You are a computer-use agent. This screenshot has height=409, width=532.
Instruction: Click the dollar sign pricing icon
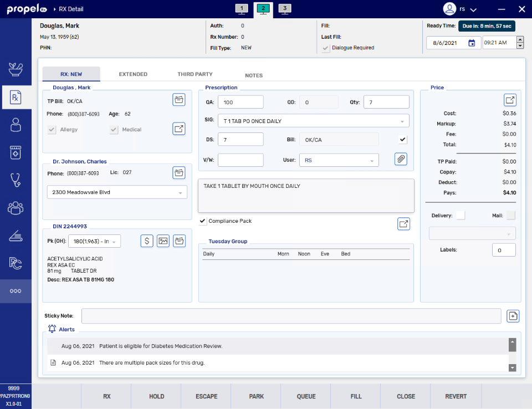[147, 241]
